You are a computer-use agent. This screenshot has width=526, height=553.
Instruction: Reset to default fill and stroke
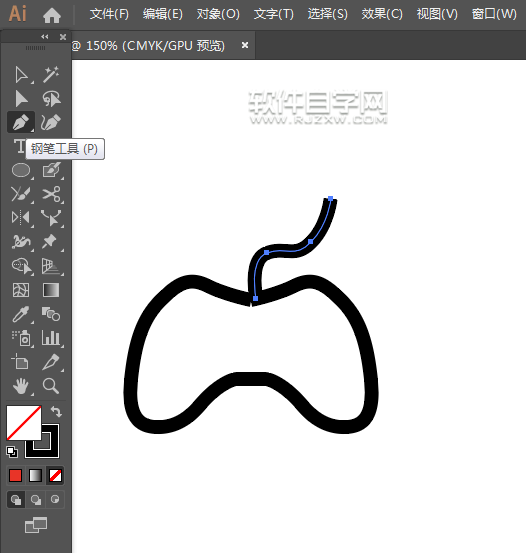click(12, 452)
